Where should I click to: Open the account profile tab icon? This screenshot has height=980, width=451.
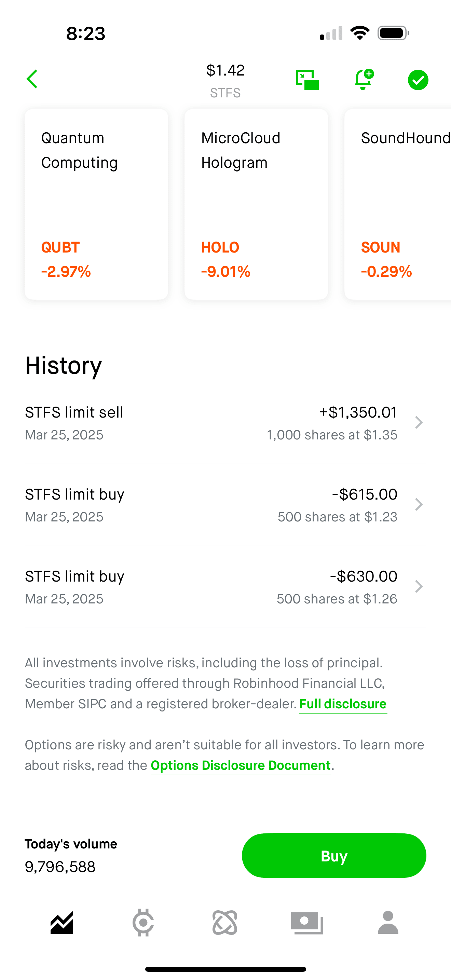(388, 923)
